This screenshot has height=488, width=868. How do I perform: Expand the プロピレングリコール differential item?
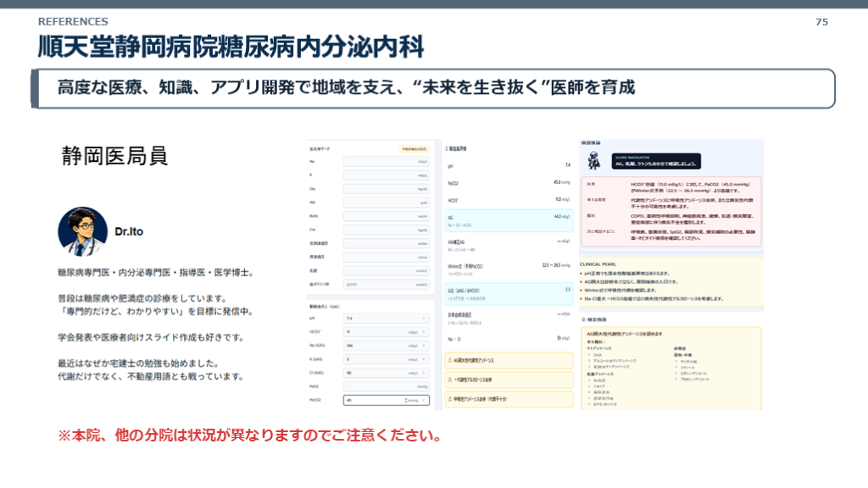[692, 380]
